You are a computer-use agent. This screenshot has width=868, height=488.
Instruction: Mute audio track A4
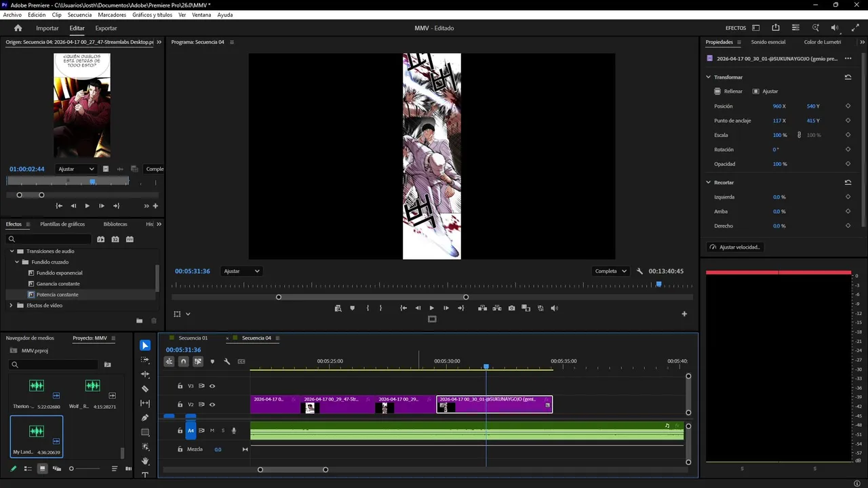pos(212,430)
